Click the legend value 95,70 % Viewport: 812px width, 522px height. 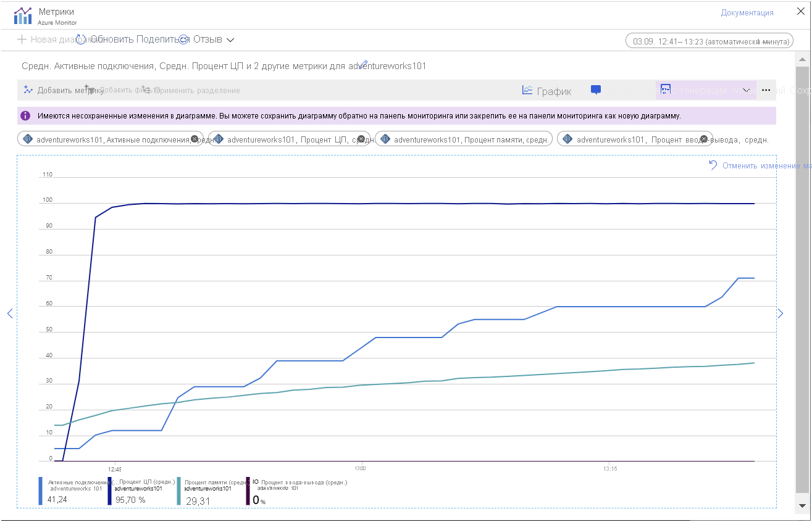130,499
